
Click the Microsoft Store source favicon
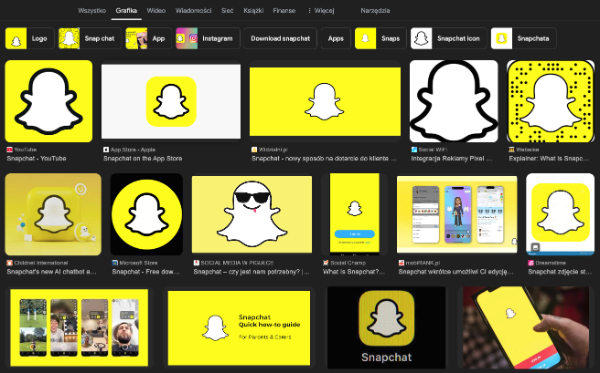pos(115,263)
